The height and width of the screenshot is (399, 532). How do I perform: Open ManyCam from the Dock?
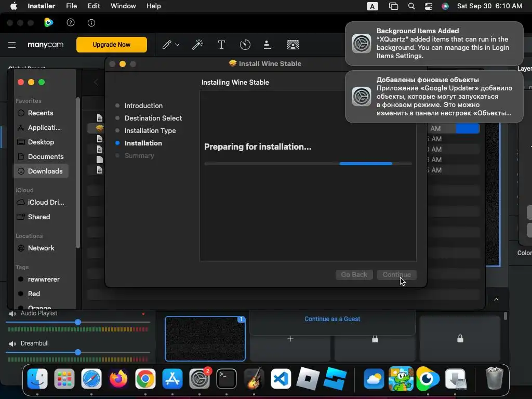(x=428, y=379)
